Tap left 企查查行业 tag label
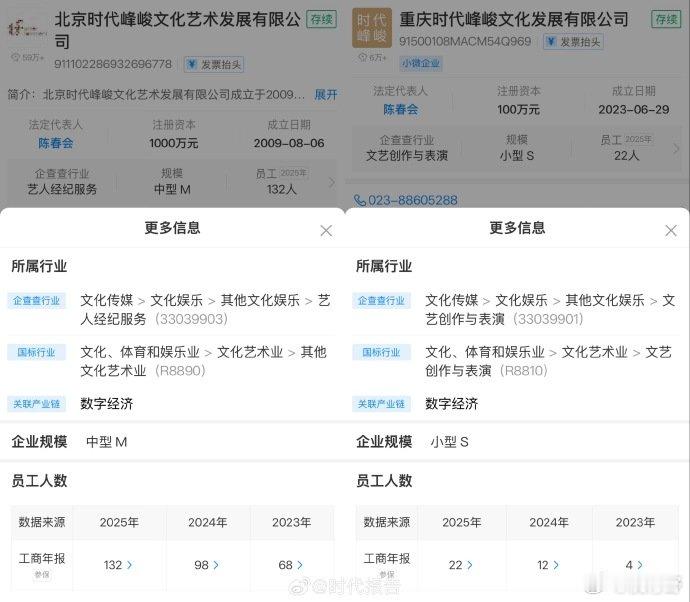The width and height of the screenshot is (690, 602). 37,301
